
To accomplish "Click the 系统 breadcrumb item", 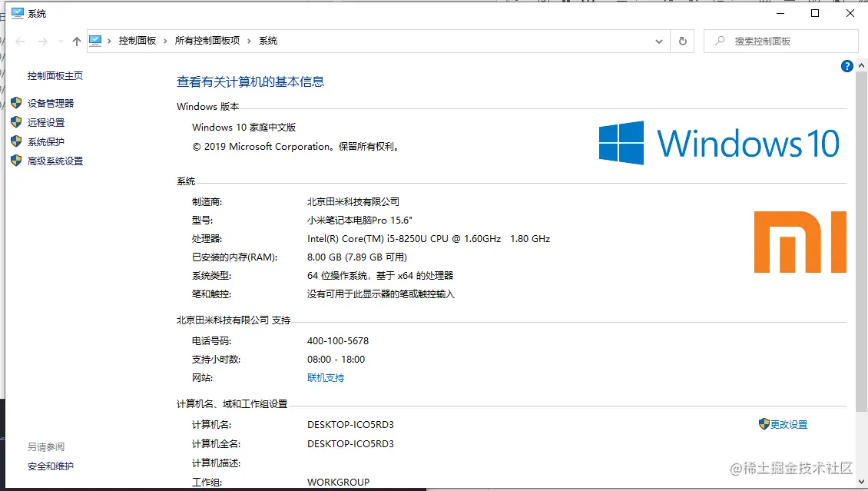I will click(268, 41).
